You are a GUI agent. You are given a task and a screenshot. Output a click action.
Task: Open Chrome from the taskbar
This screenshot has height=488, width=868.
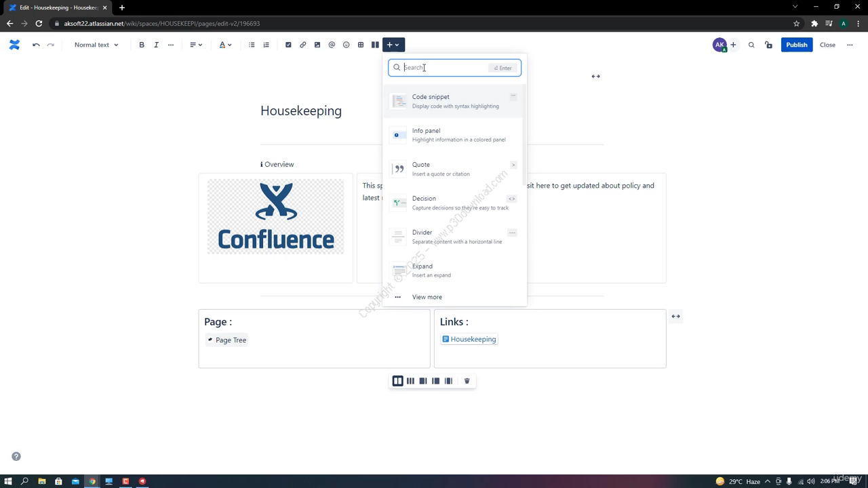[92, 481]
